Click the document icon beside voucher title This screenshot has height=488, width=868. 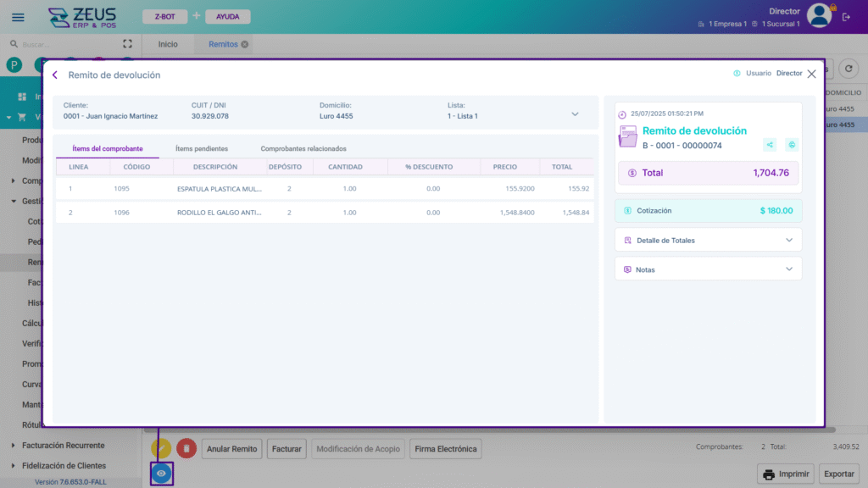628,136
